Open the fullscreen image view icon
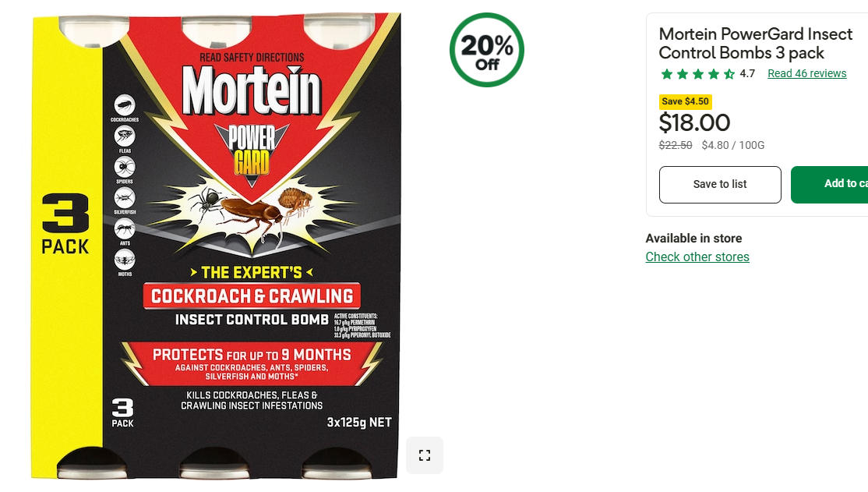The width and height of the screenshot is (868, 492). [x=425, y=455]
